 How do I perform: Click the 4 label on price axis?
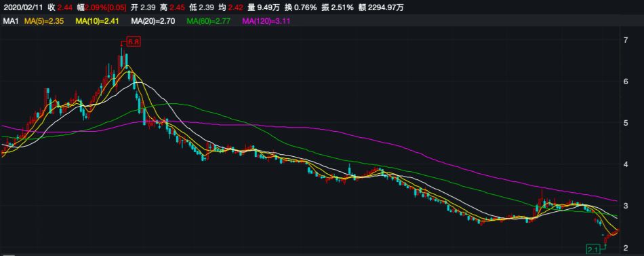coord(626,164)
